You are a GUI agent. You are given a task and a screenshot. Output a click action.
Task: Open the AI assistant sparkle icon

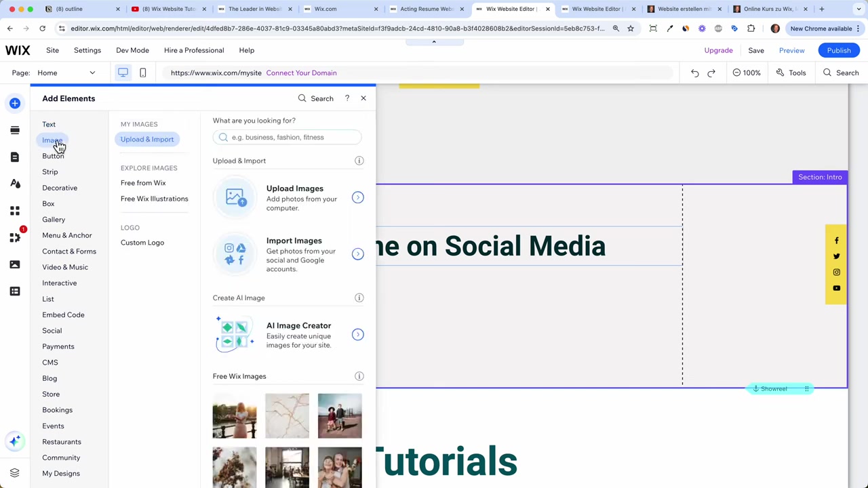(x=15, y=441)
